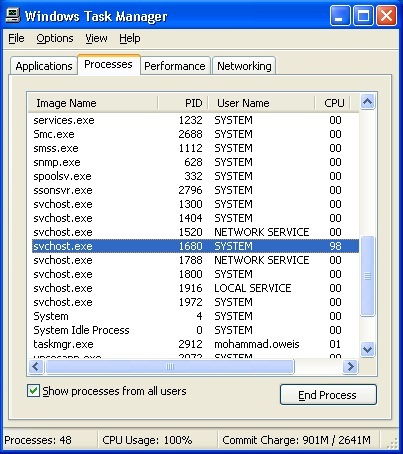Click the 98 CPU value cell
403x454 pixels.
pyautogui.click(x=335, y=246)
